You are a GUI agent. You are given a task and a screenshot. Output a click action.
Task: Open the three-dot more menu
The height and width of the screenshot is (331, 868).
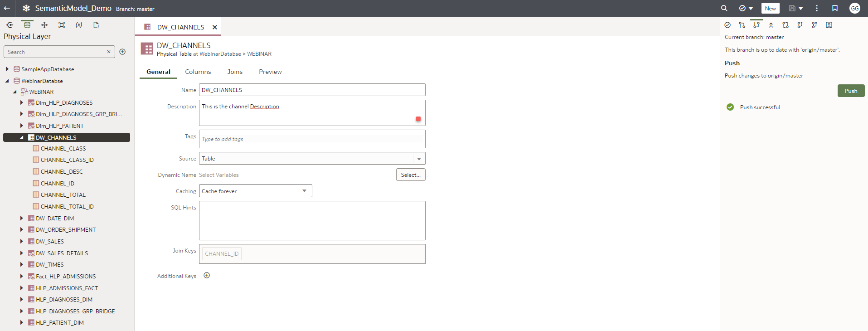(x=817, y=8)
